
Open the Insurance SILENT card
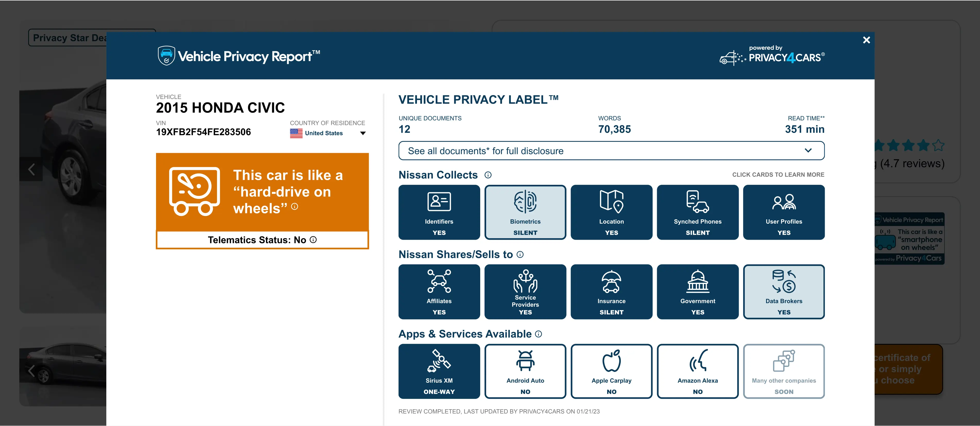point(611,292)
